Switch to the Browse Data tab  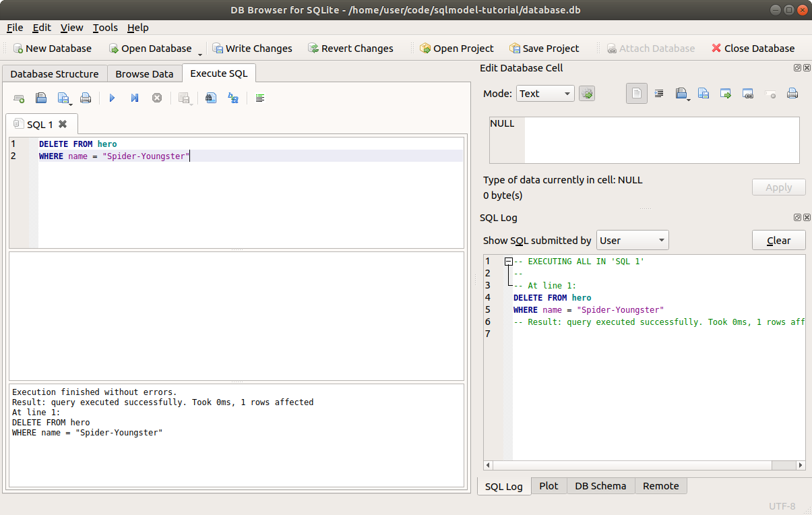pos(144,74)
